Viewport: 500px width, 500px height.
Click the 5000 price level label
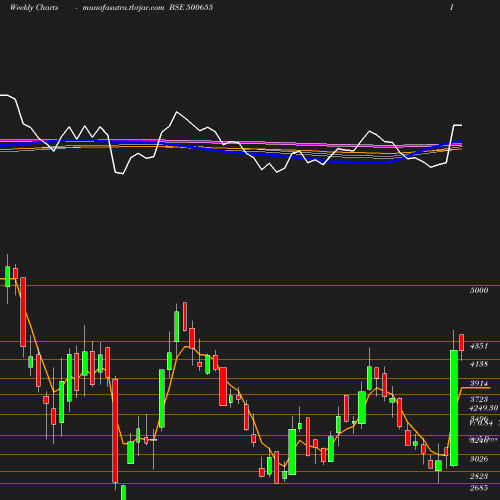(x=479, y=290)
